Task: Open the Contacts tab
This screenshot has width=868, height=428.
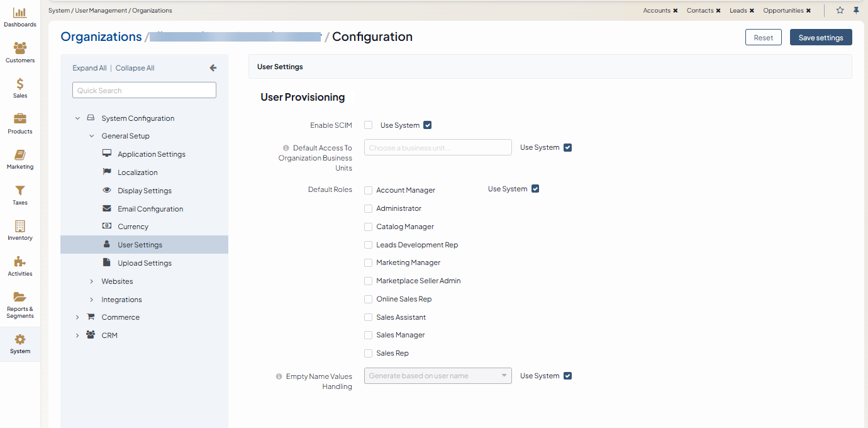Action: coord(699,10)
